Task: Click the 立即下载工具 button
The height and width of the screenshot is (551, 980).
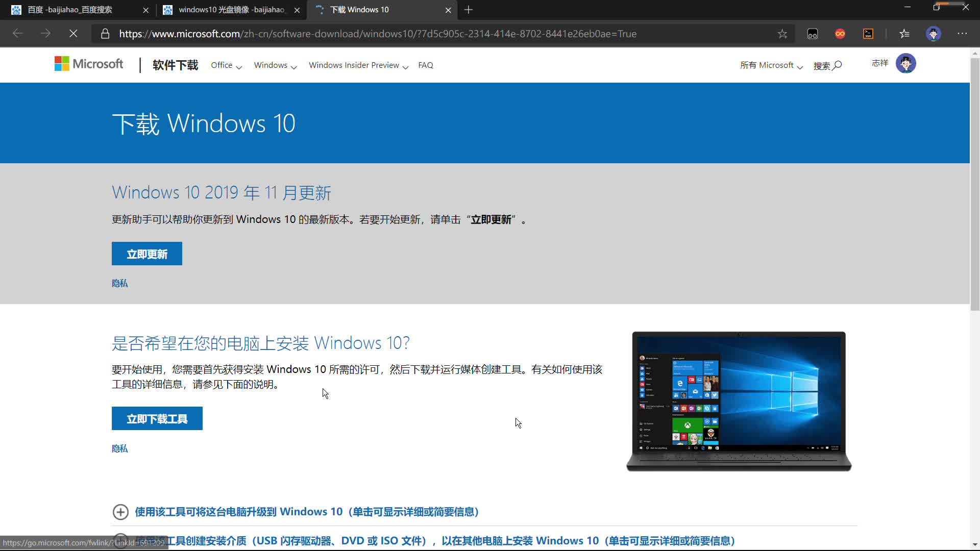Action: coord(157,418)
